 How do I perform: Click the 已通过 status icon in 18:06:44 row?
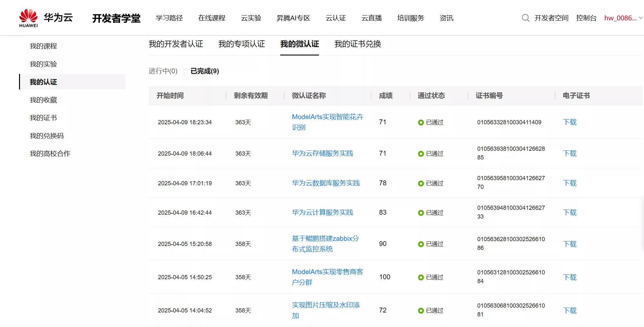[421, 154]
